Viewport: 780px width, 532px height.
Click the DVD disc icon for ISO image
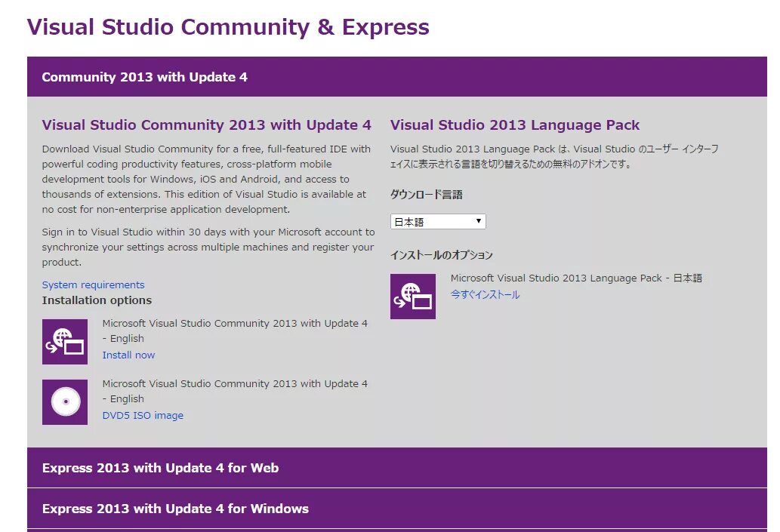[65, 402]
